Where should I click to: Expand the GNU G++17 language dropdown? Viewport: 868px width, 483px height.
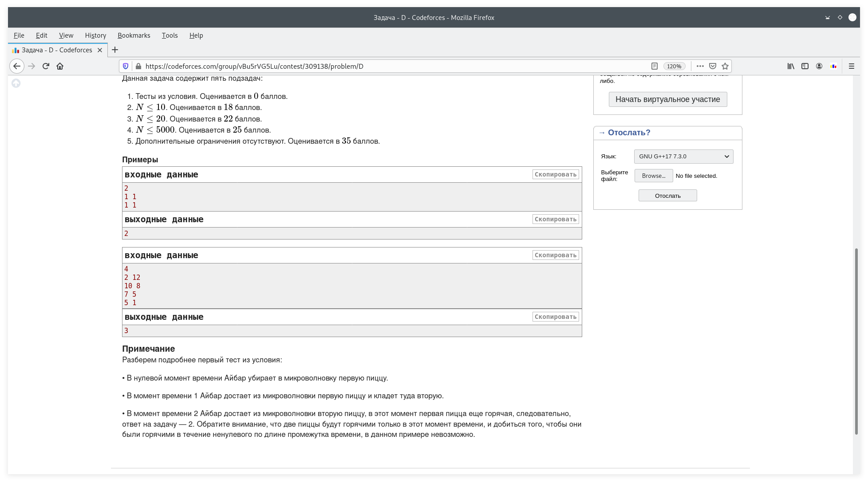pos(683,157)
